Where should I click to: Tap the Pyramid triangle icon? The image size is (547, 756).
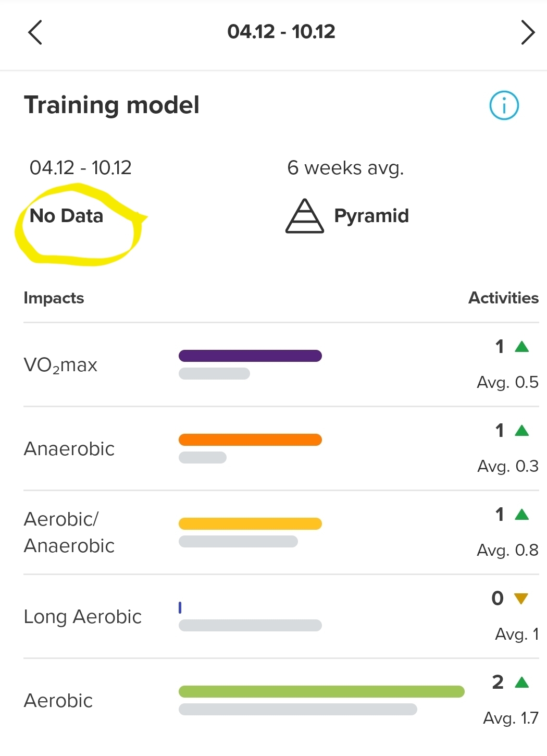click(305, 216)
